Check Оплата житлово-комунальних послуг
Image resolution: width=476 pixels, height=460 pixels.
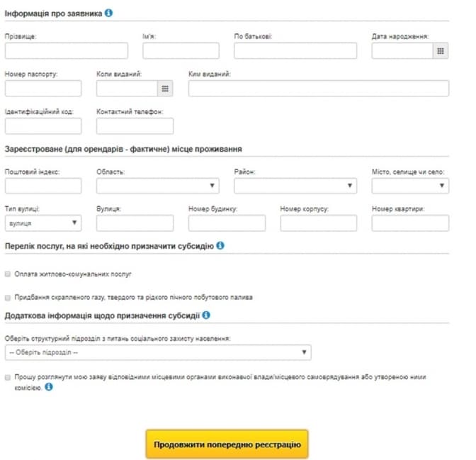point(7,274)
